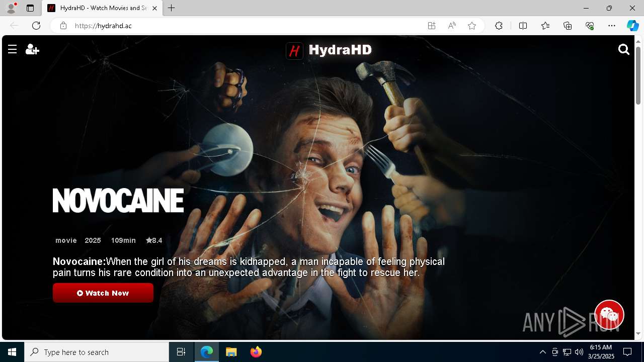644x362 pixels.
Task: Open the HydraHD hamburger menu
Action: 13,49
